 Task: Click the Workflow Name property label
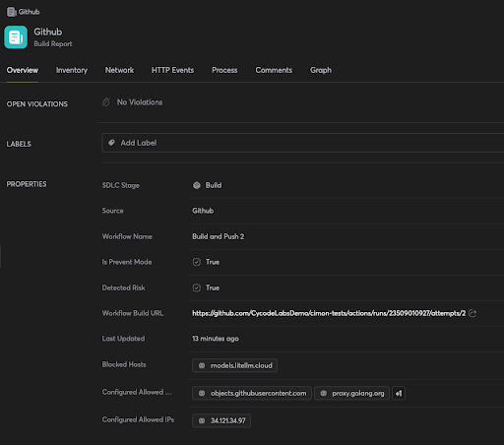coord(127,236)
